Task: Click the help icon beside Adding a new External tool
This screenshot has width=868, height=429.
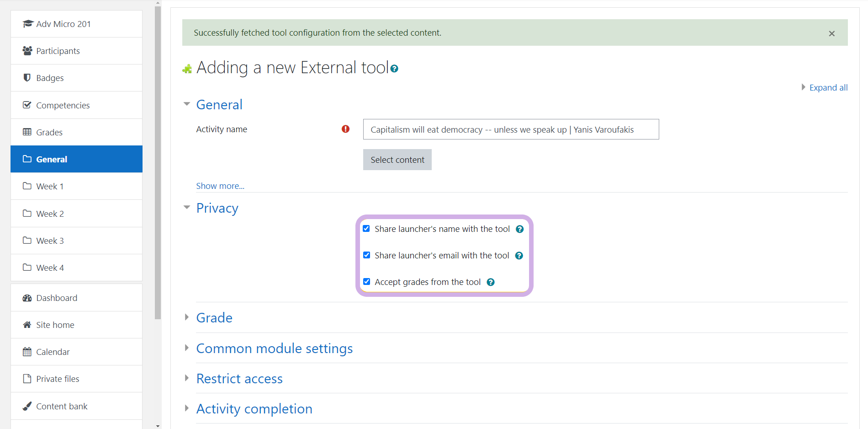Action: (x=394, y=69)
